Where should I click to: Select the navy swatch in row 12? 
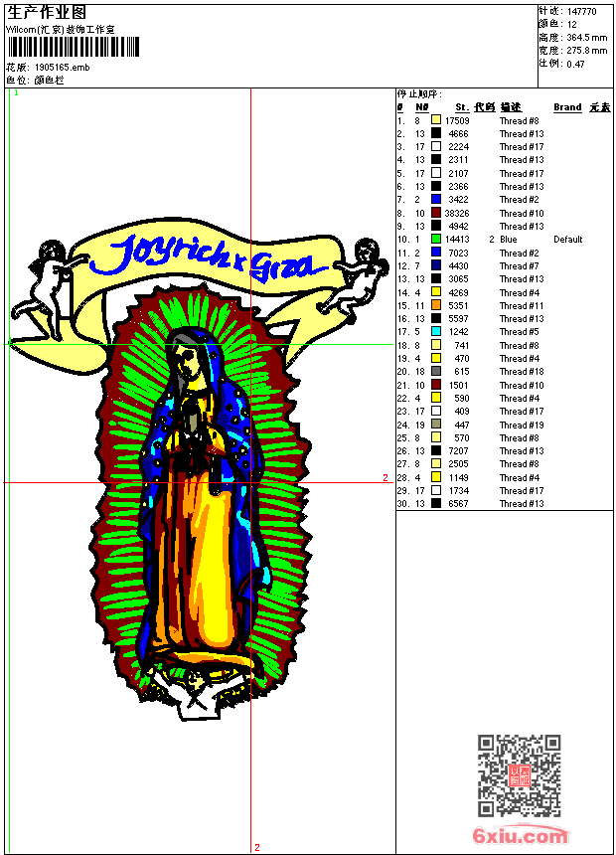click(436, 265)
